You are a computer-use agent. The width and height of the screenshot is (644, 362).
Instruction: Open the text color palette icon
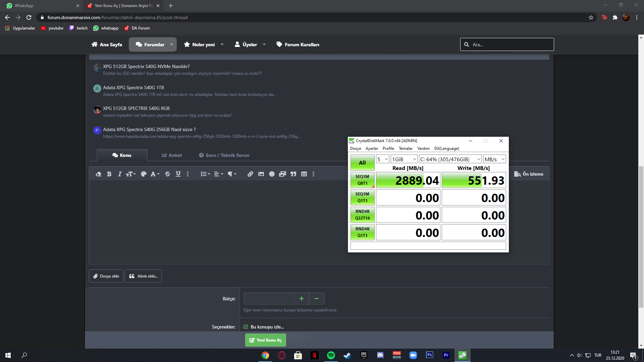(144, 174)
